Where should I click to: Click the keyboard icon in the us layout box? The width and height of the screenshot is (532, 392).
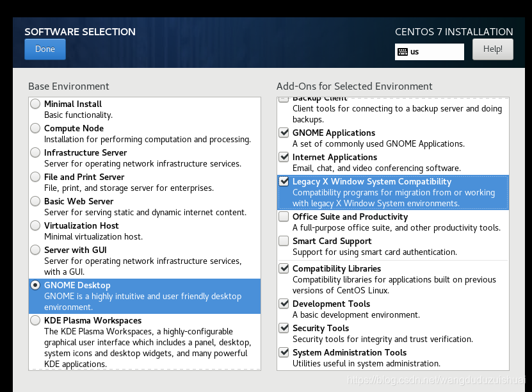(403, 52)
